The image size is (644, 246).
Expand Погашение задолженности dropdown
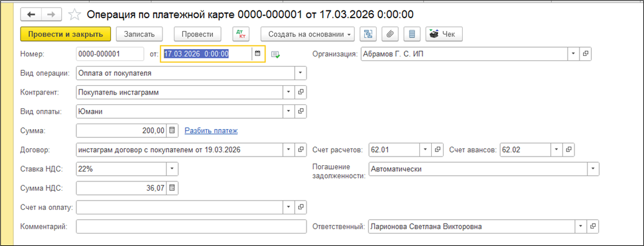593,169
